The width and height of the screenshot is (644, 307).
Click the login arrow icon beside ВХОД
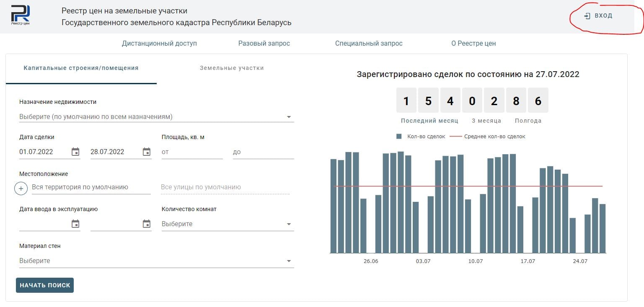587,16
